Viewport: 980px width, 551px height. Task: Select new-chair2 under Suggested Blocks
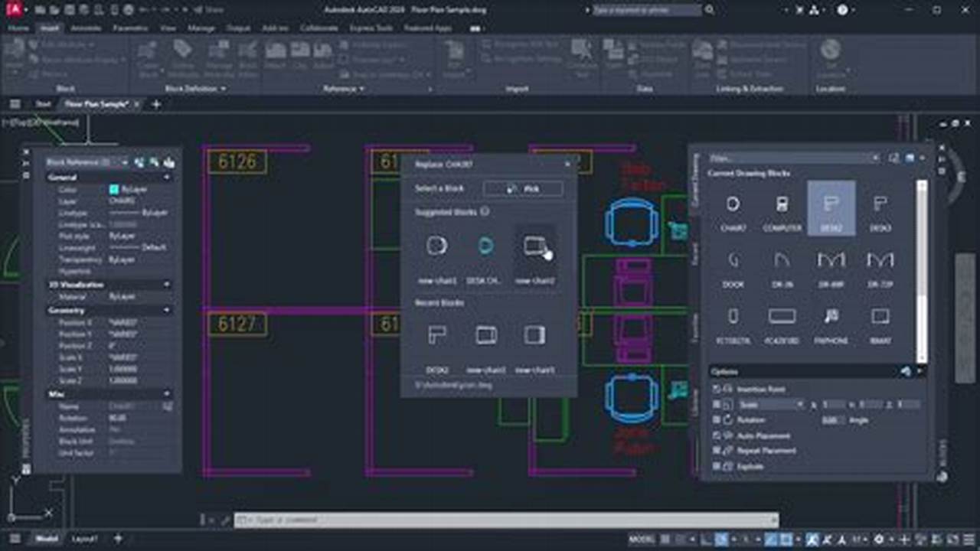[x=534, y=246]
